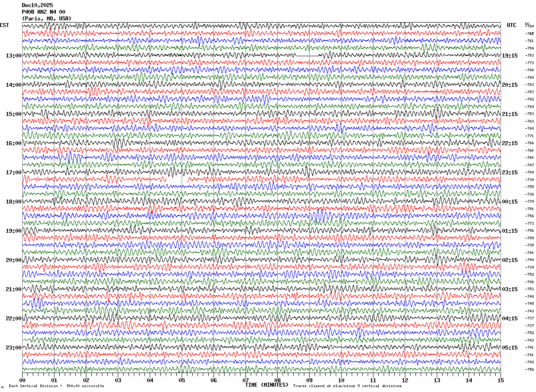Select the 14:00 CST row label
Screen dimensions: 536x392
(x=13, y=85)
